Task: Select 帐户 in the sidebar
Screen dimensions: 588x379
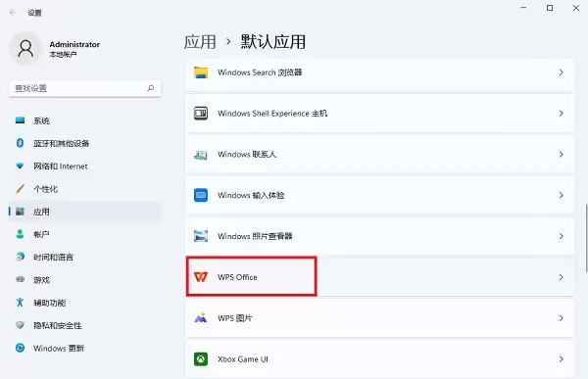Action: click(x=84, y=234)
